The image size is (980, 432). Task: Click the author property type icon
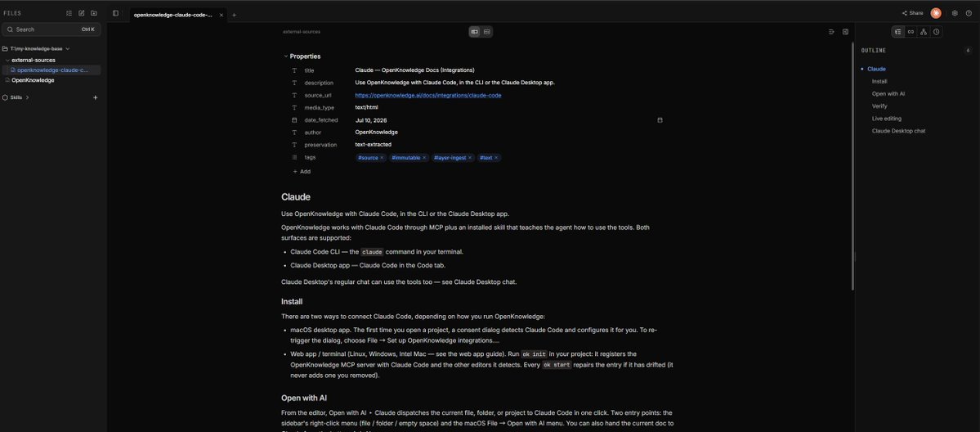[294, 133]
